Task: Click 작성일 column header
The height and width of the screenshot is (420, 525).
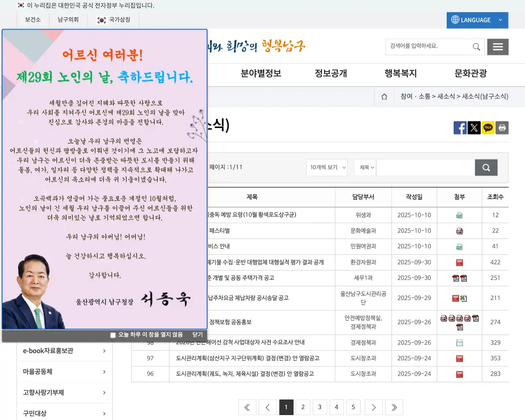Action: coord(414,197)
